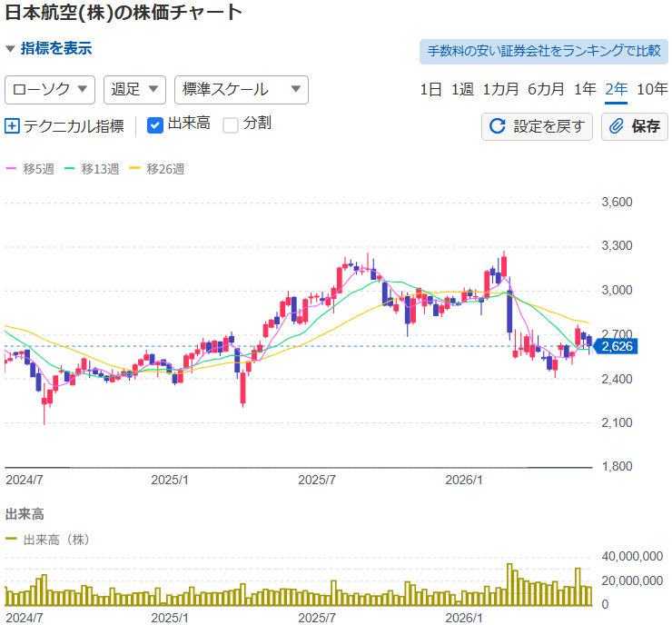Click the 2025/1 label under the volume chart
The height and width of the screenshot is (625, 672).
pos(170,618)
